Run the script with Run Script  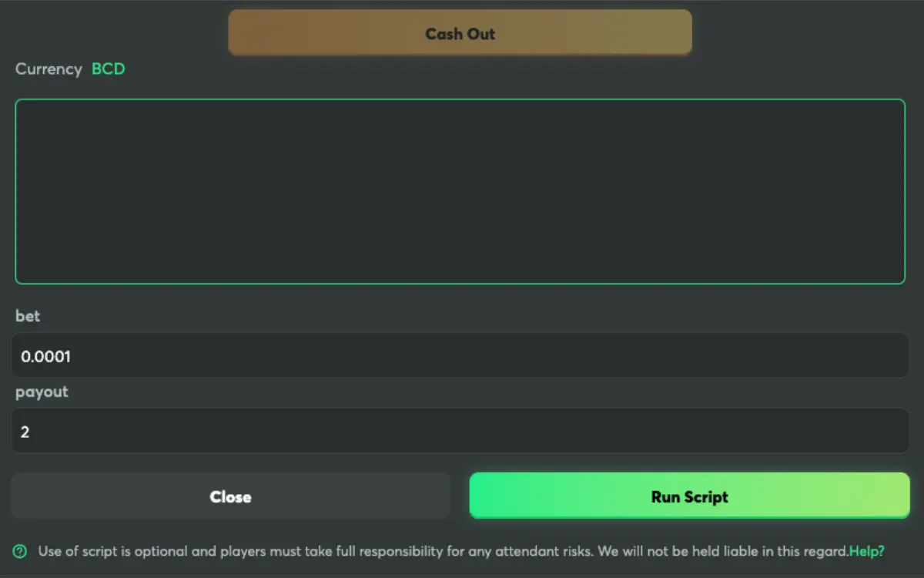pos(689,496)
